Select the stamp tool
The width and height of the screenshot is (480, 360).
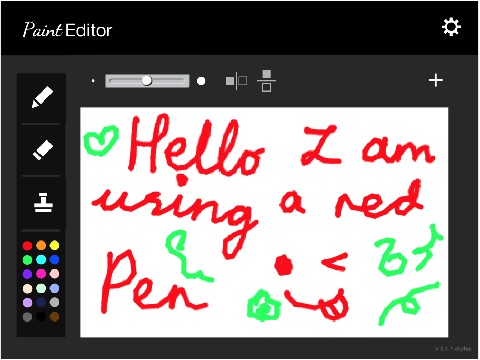pyautogui.click(x=43, y=203)
